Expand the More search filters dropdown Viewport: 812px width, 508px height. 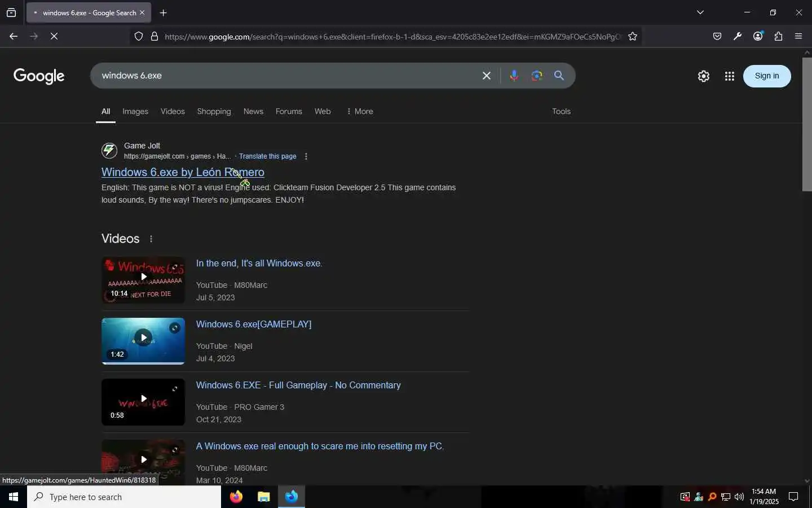360,112
